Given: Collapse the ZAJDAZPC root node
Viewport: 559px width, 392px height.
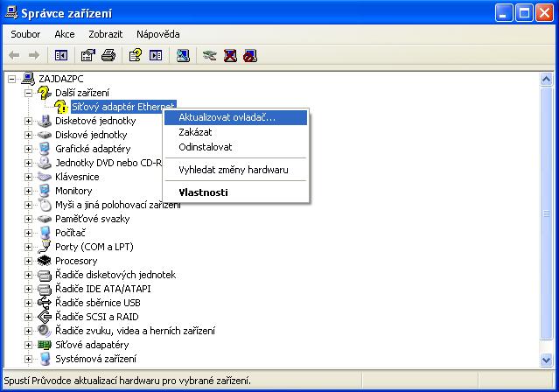Looking at the screenshot, I should click(x=11, y=79).
